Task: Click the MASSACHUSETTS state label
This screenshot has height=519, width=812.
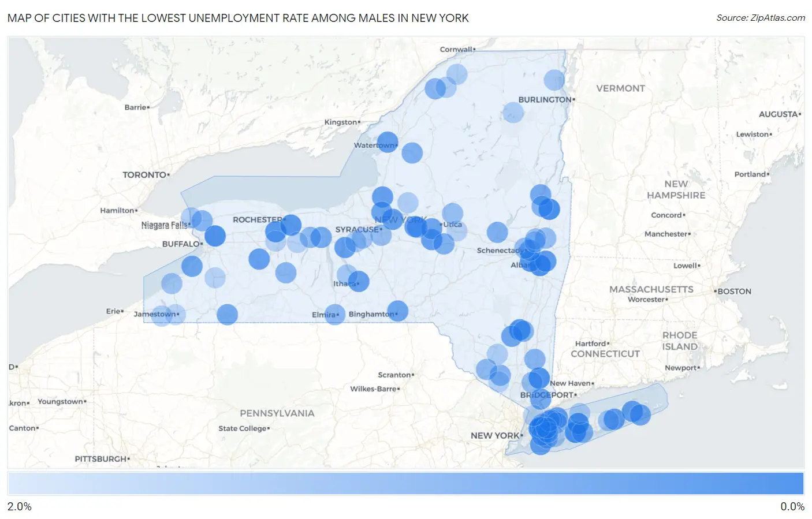Action: tap(651, 289)
